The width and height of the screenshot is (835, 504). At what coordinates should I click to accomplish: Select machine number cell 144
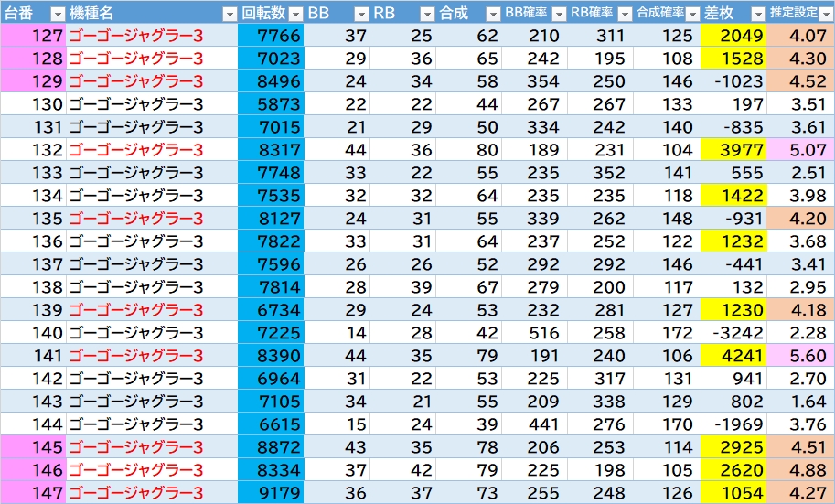[33, 424]
